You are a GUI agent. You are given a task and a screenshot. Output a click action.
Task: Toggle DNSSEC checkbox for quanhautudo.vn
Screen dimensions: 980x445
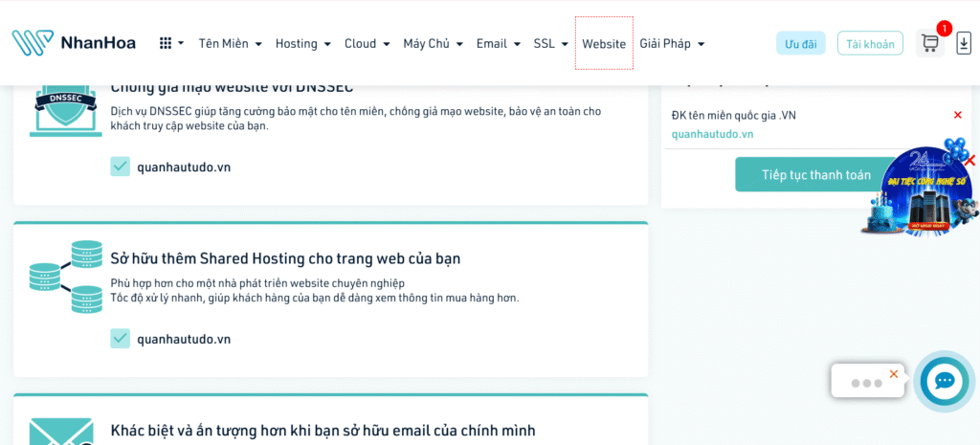tap(120, 167)
